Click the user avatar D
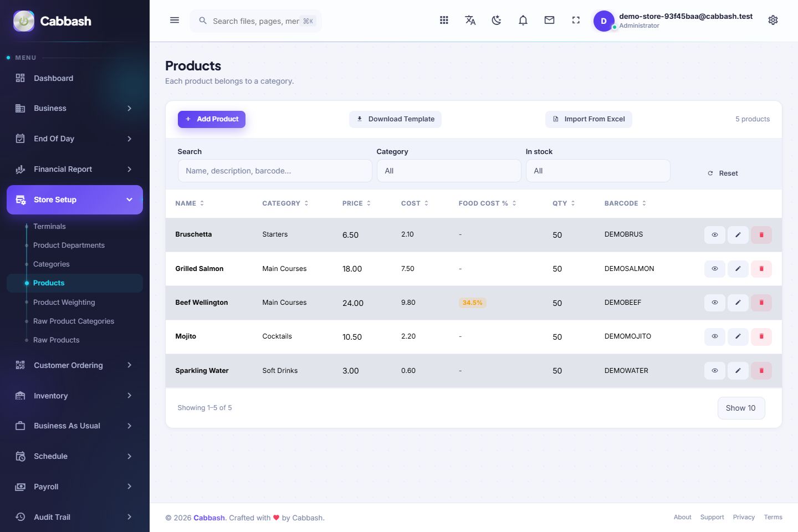Viewport: 798px width, 532px height. tap(603, 21)
